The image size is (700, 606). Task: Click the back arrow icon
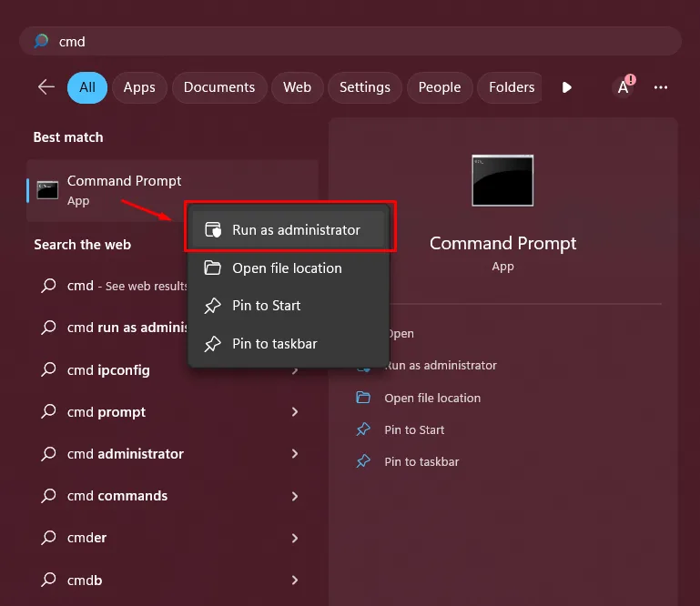pos(46,87)
